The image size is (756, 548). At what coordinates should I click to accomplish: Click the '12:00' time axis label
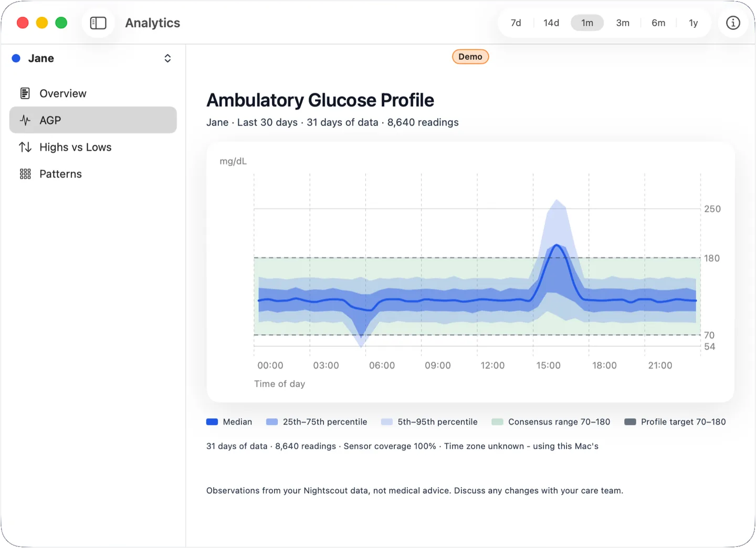click(493, 365)
